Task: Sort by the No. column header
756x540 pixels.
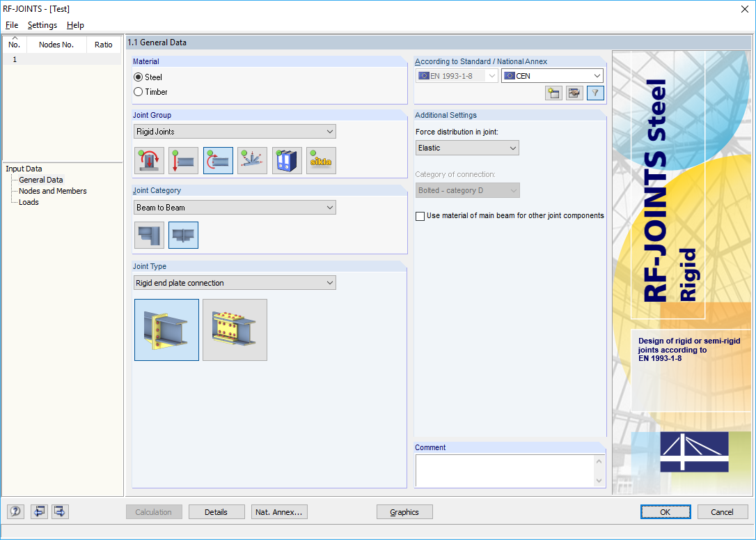Action: pos(15,45)
